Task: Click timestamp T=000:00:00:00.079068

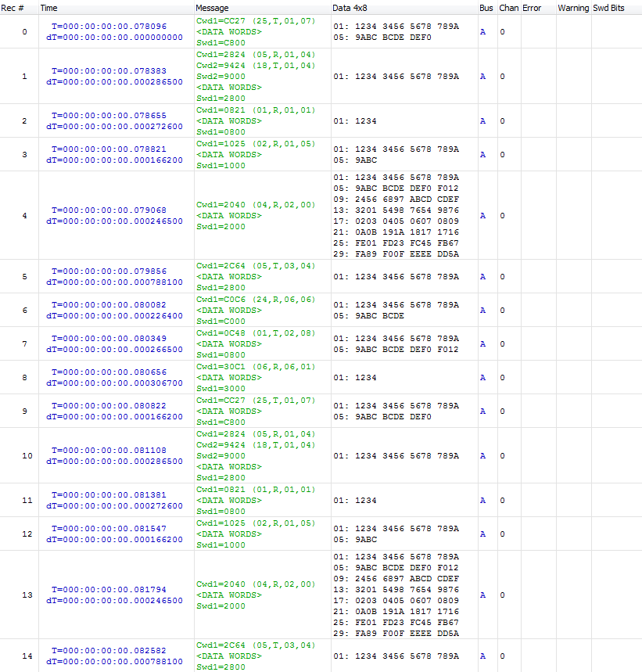Action: click(x=109, y=210)
